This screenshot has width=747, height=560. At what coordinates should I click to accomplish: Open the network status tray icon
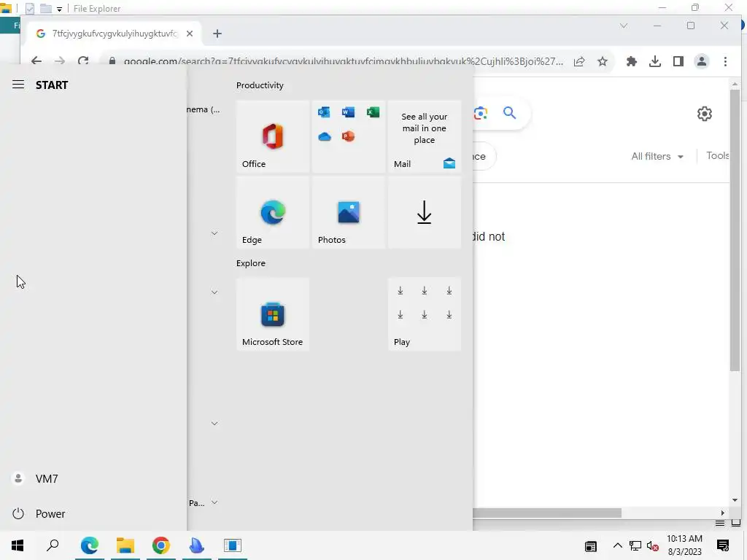pyautogui.click(x=635, y=546)
